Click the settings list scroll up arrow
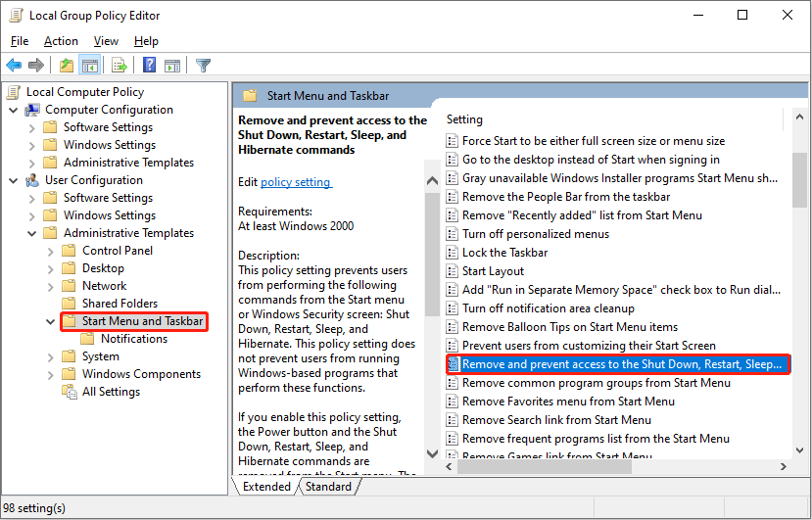 coord(799,118)
